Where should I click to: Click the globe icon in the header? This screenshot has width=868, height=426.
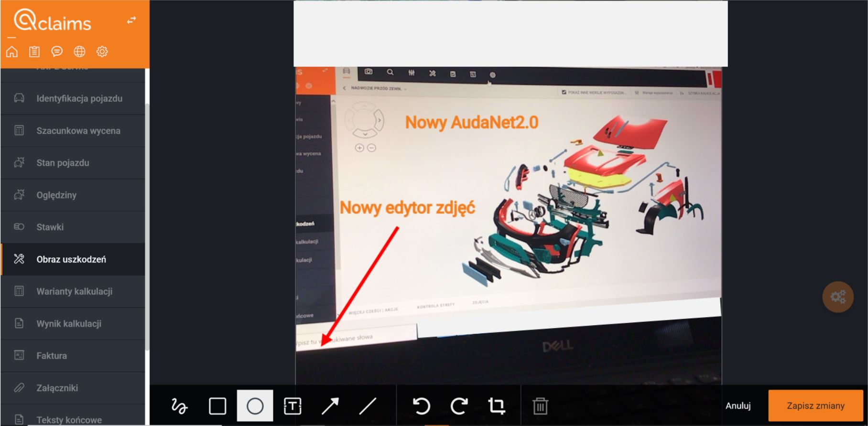79,52
